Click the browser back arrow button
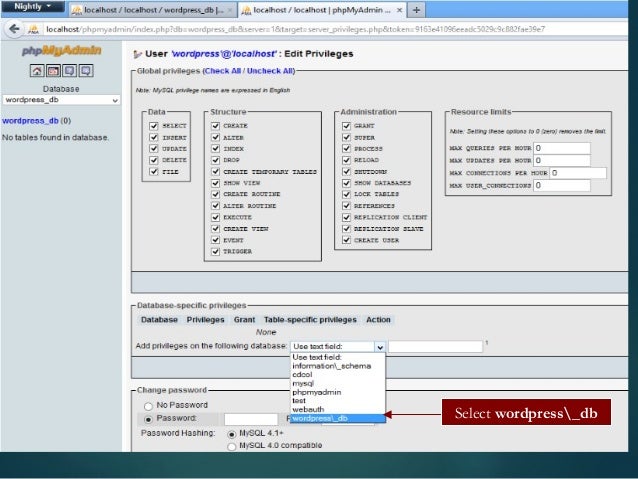 tap(15, 29)
